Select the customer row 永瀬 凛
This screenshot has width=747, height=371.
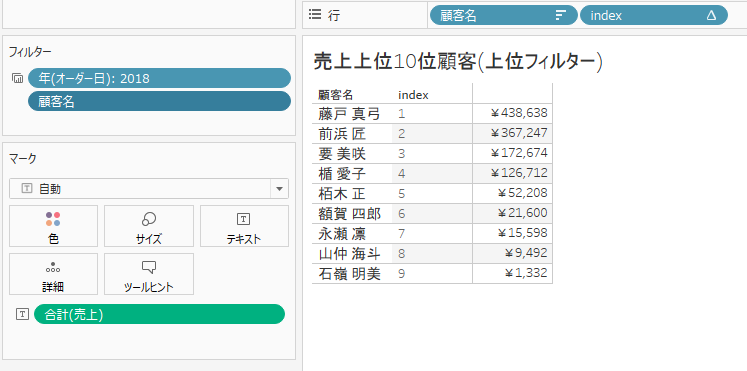pos(342,233)
